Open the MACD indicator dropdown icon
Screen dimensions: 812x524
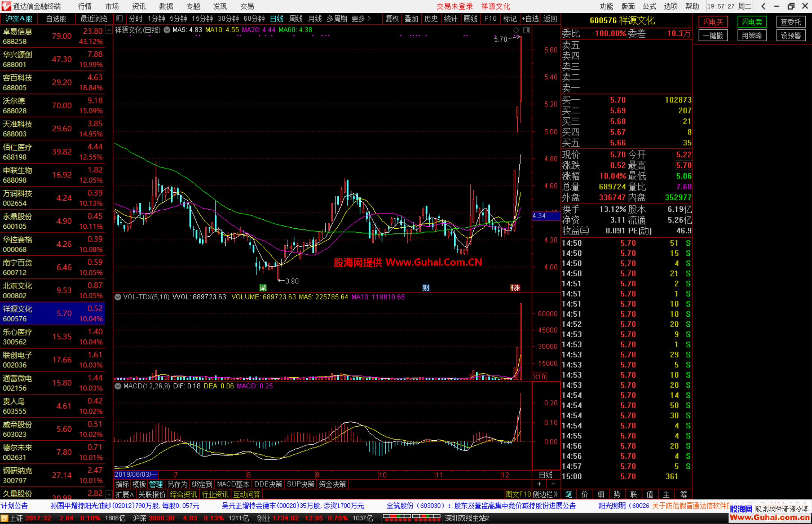point(118,386)
